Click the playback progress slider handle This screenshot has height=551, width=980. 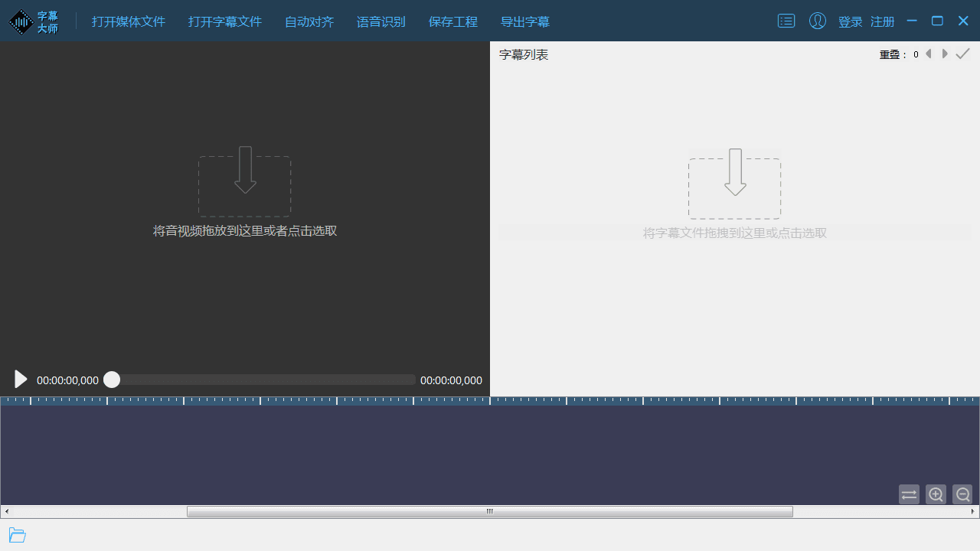(112, 380)
